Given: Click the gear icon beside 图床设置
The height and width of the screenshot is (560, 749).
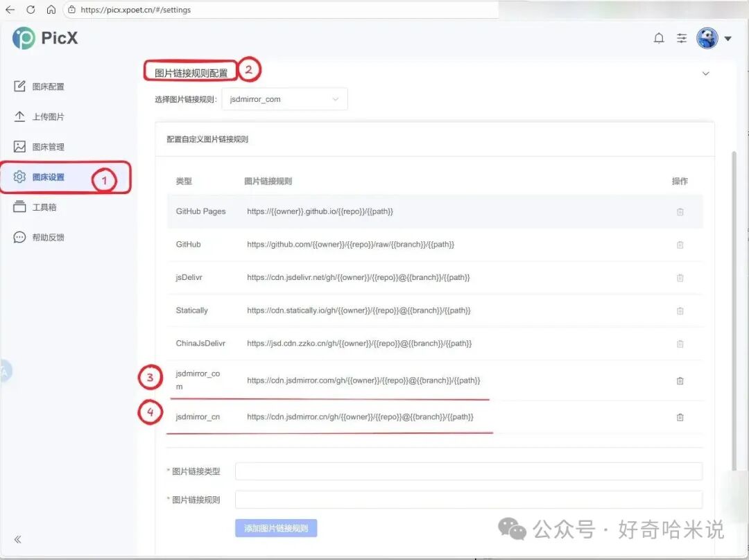Looking at the screenshot, I should 19,177.
